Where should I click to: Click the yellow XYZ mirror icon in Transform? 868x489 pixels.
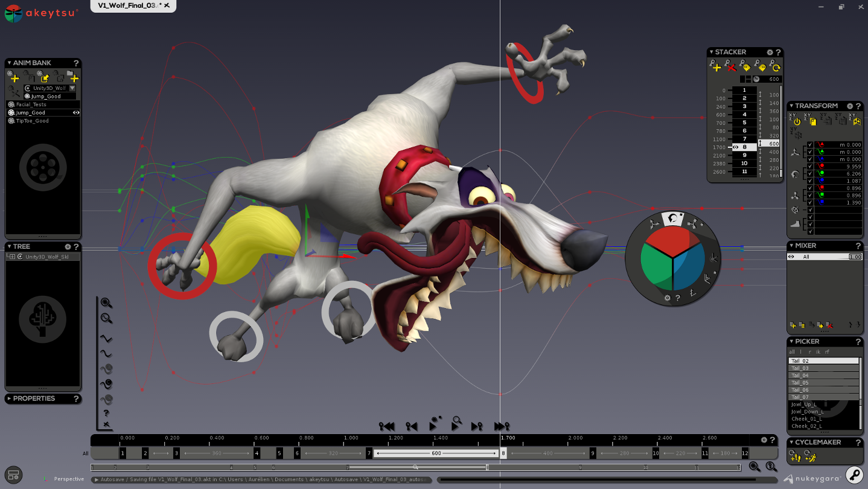(x=855, y=120)
